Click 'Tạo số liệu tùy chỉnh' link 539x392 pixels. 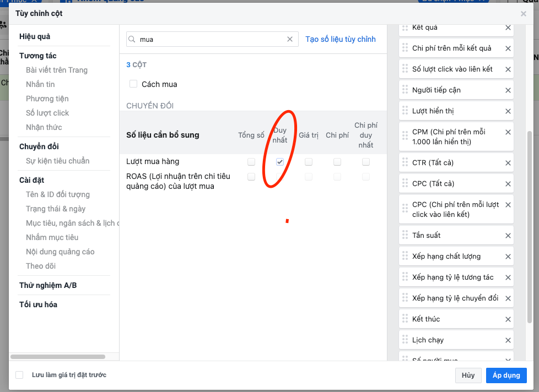[340, 40]
